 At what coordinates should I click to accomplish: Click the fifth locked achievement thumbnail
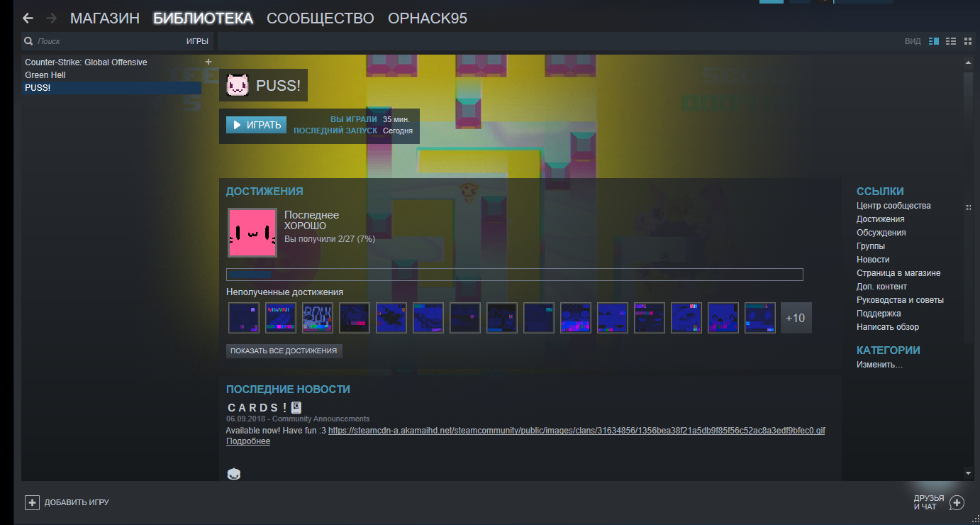[x=391, y=318]
